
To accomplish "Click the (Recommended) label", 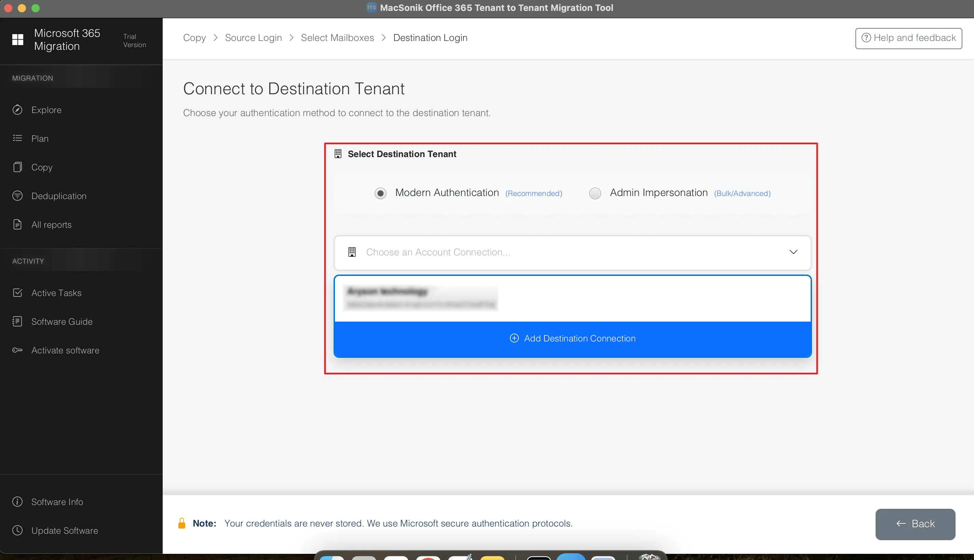I will (534, 194).
